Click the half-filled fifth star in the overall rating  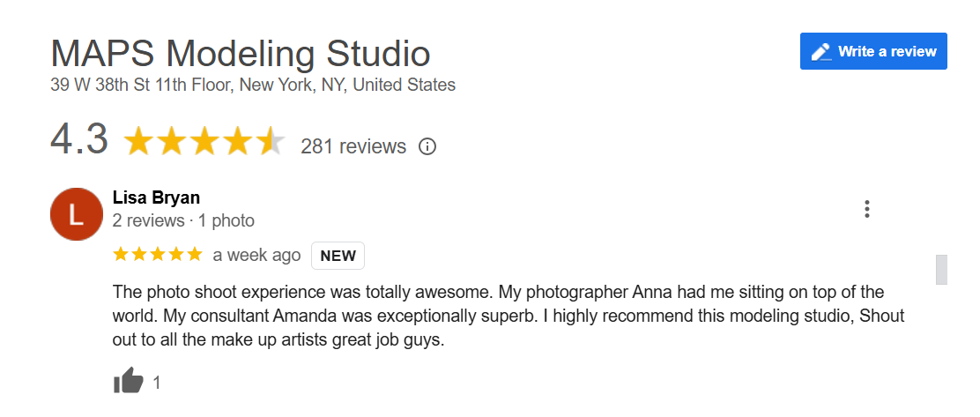[270, 141]
